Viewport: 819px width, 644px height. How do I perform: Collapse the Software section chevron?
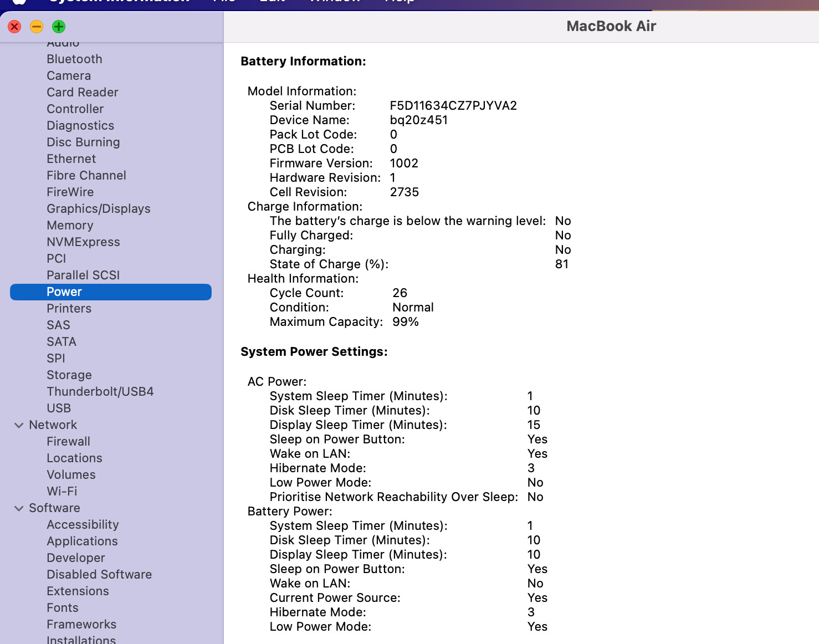[x=19, y=508]
